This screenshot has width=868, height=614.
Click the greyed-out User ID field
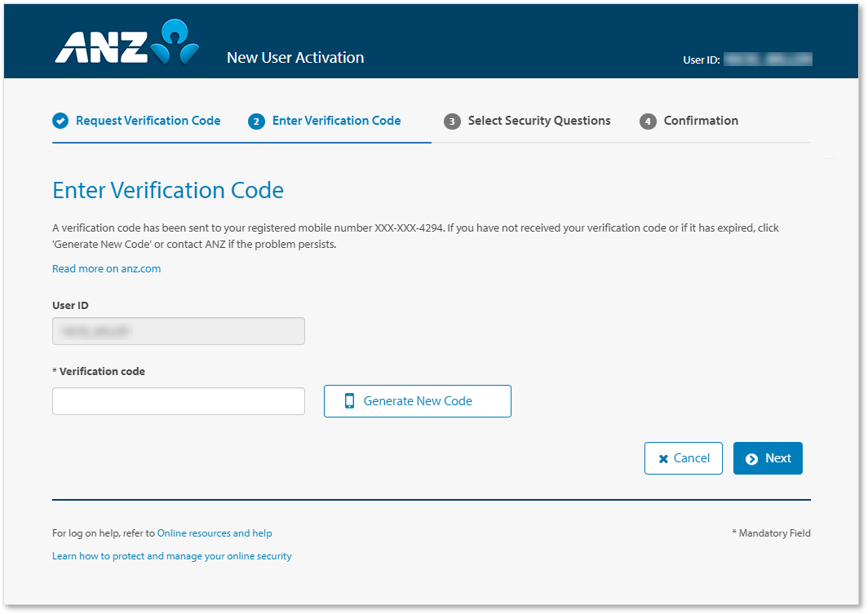pos(178,331)
